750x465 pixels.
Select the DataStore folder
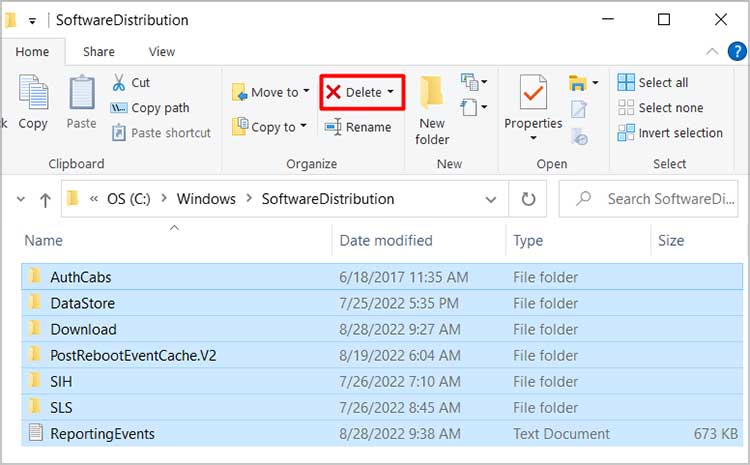click(382, 303)
